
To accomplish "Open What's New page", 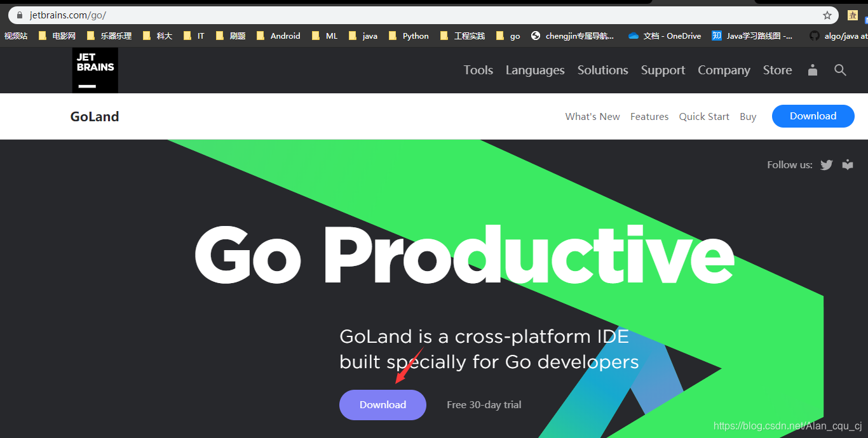I will point(592,117).
